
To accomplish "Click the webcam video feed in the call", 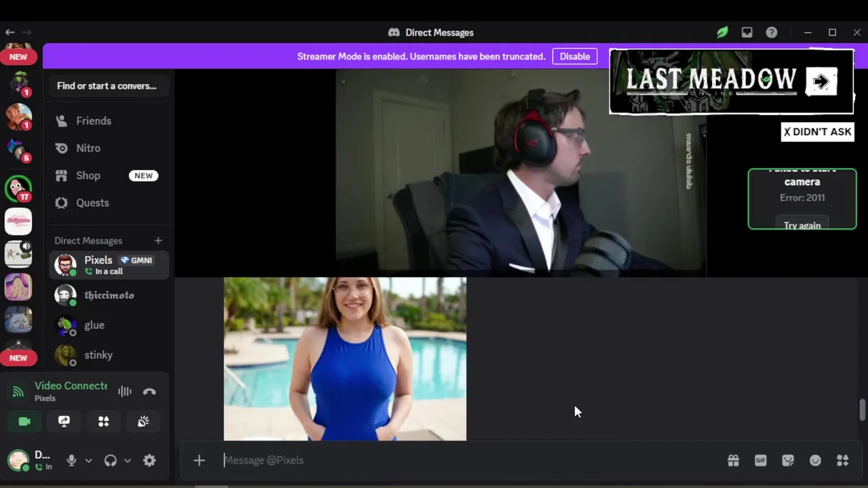I will [521, 173].
